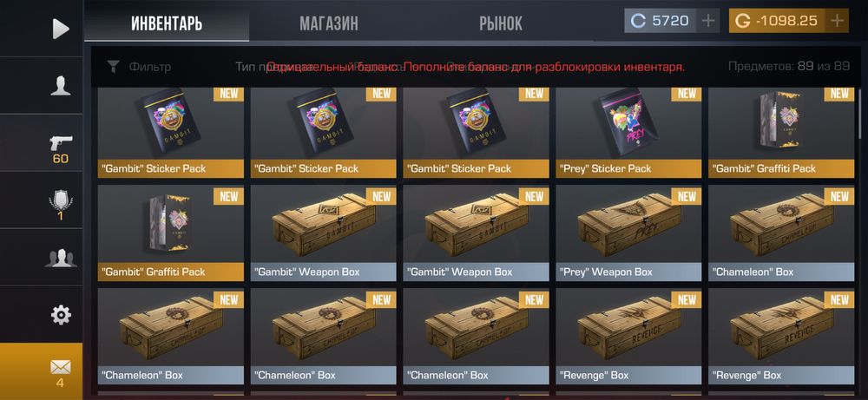Open the settings gear icon
This screenshot has width=868, height=400.
pos(61,315)
